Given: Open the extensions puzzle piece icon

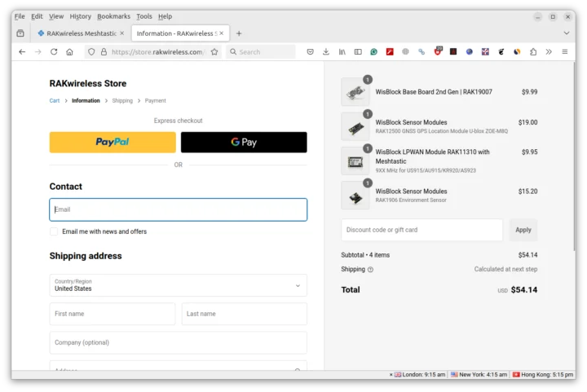Looking at the screenshot, I should (533, 51).
